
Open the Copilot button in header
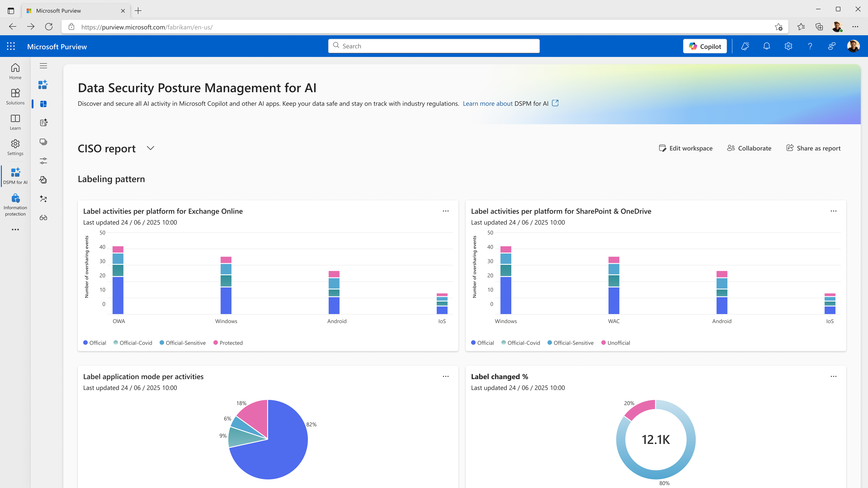[x=705, y=46]
